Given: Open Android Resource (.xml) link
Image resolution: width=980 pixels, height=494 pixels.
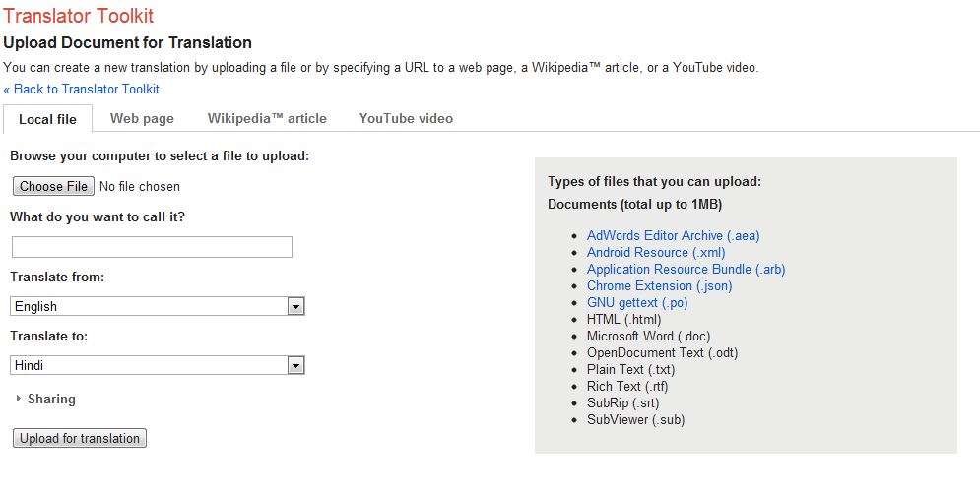Looking at the screenshot, I should [656, 252].
